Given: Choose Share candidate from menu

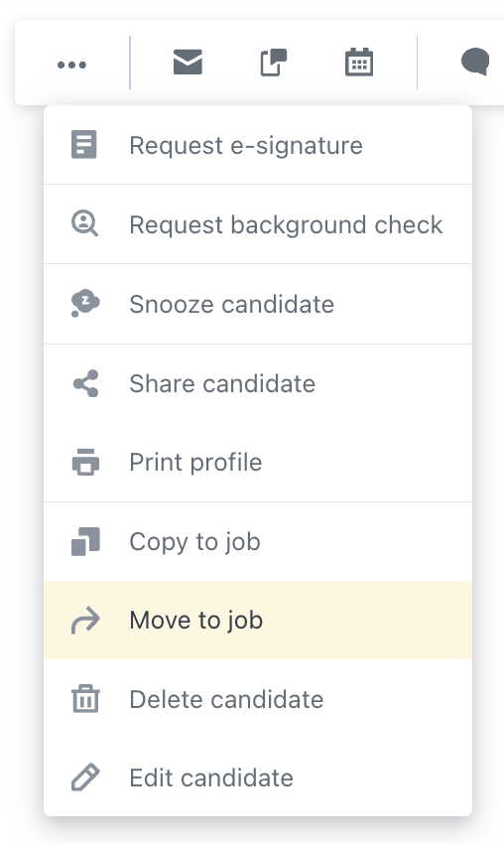Looking at the screenshot, I should point(258,383).
